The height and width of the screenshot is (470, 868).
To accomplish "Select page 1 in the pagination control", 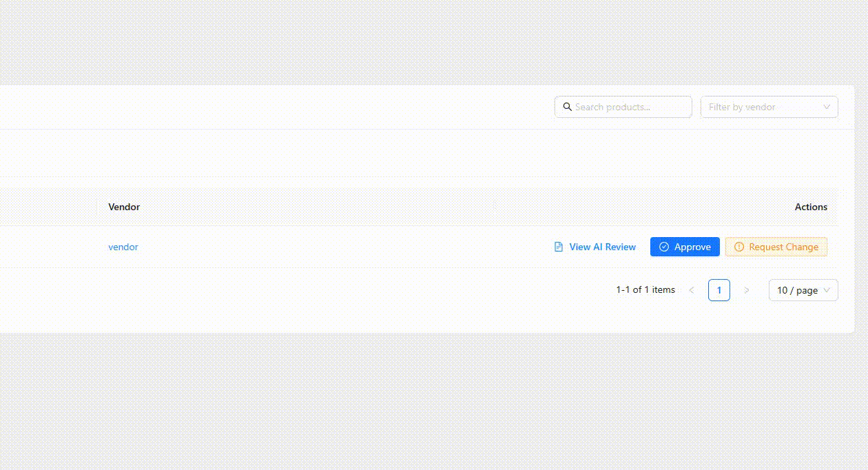I will [x=719, y=290].
